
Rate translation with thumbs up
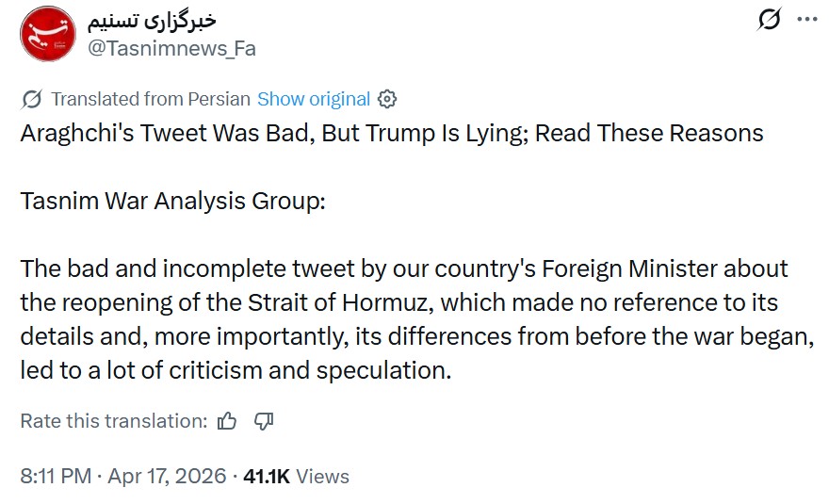(227, 421)
